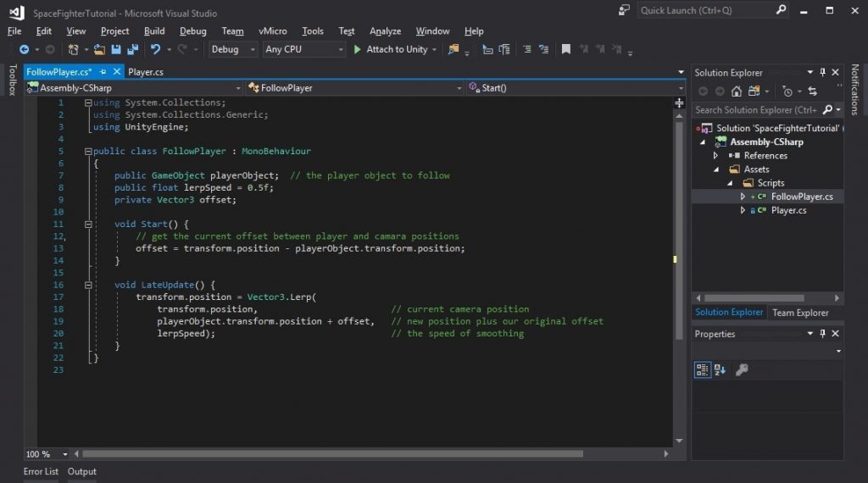868x483 pixels.
Task: Sort Properties alphabetically
Action: tap(720, 369)
